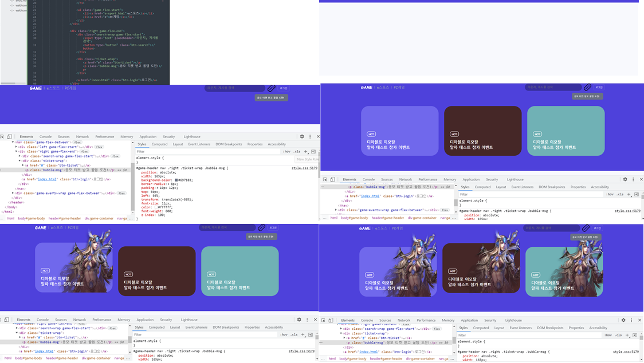Open DevTools settings gear in the three-characters screenshot

pyautogui.click(x=623, y=320)
